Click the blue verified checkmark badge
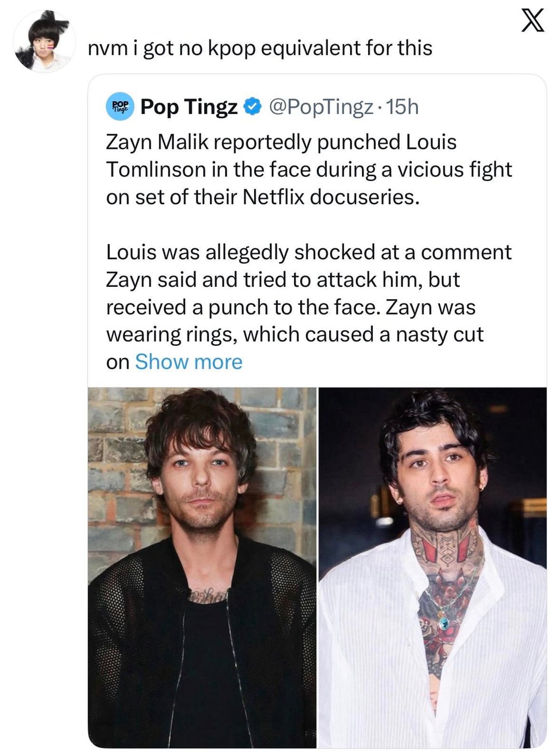 click(x=253, y=106)
